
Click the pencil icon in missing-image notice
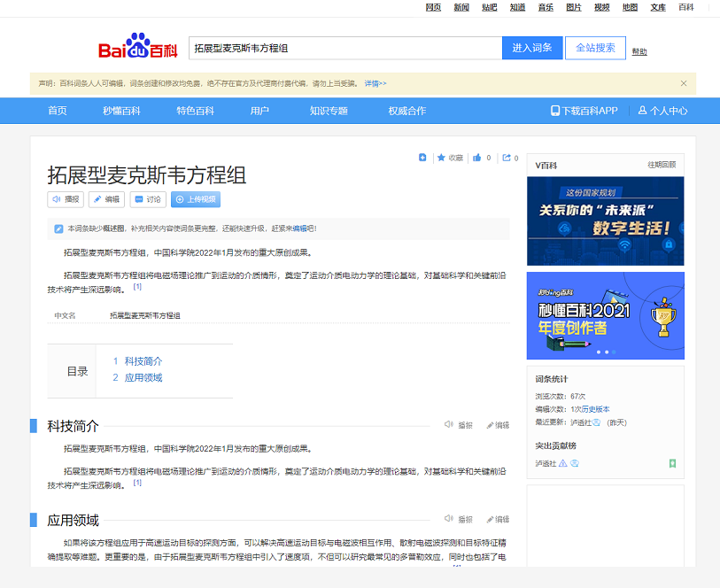click(58, 228)
